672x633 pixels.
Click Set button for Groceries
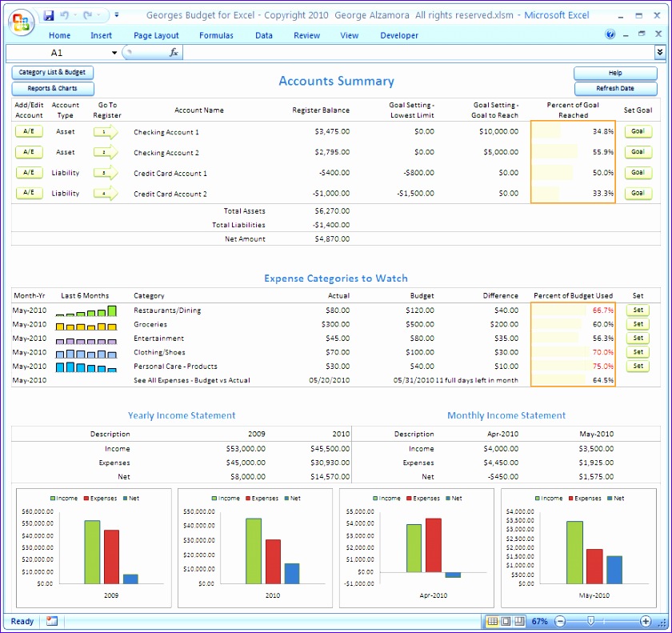pos(638,324)
